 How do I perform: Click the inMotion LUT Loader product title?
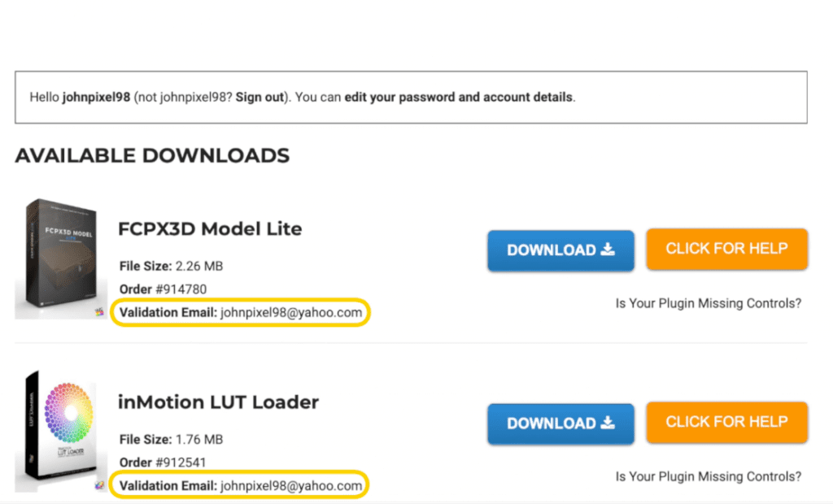click(218, 402)
